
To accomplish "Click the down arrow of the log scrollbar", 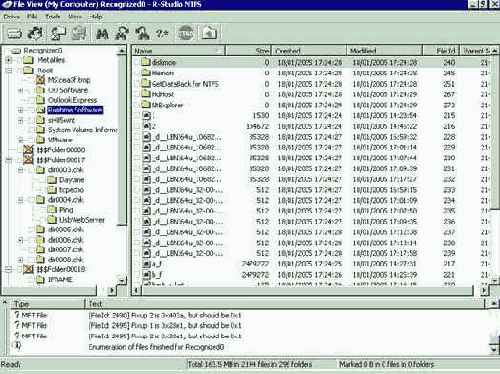I will (495, 350).
